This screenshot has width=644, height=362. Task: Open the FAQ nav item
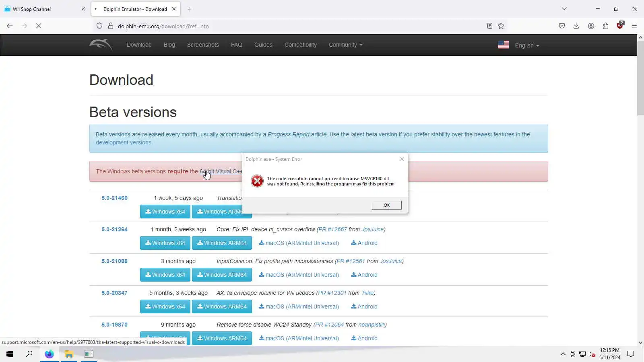click(237, 45)
